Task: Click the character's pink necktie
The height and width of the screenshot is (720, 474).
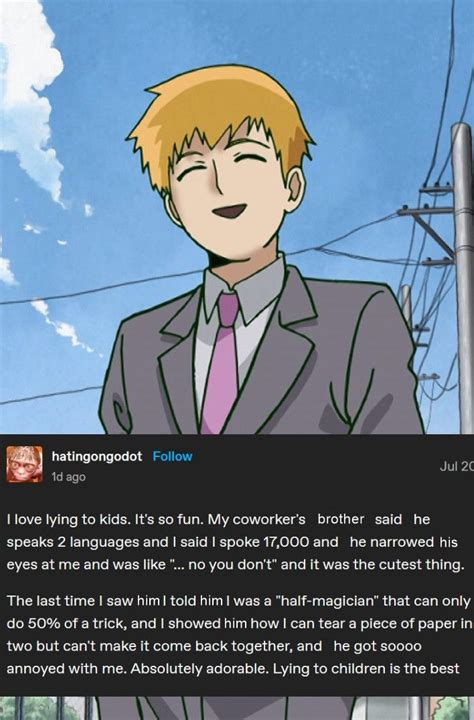Action: (x=223, y=363)
